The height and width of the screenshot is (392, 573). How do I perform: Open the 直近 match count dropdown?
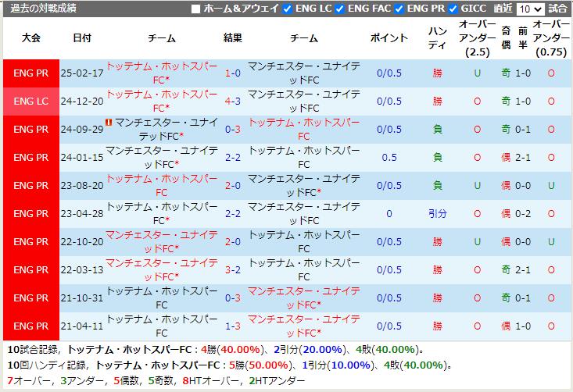530,9
